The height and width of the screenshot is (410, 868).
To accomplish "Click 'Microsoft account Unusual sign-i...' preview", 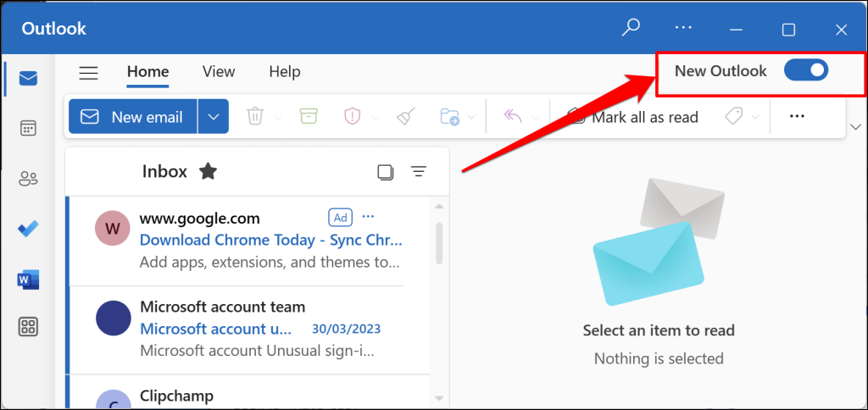I will tap(258, 350).
